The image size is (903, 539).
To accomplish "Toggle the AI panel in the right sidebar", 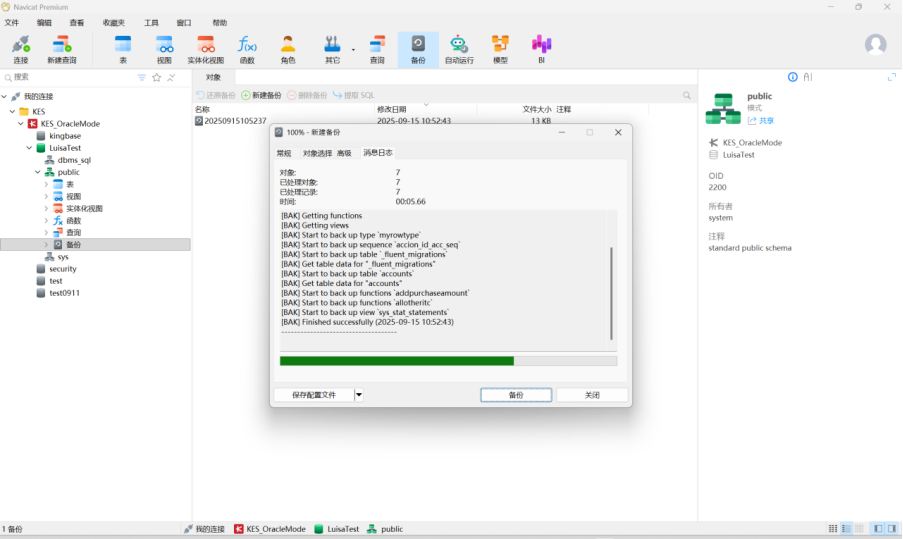I will [807, 77].
